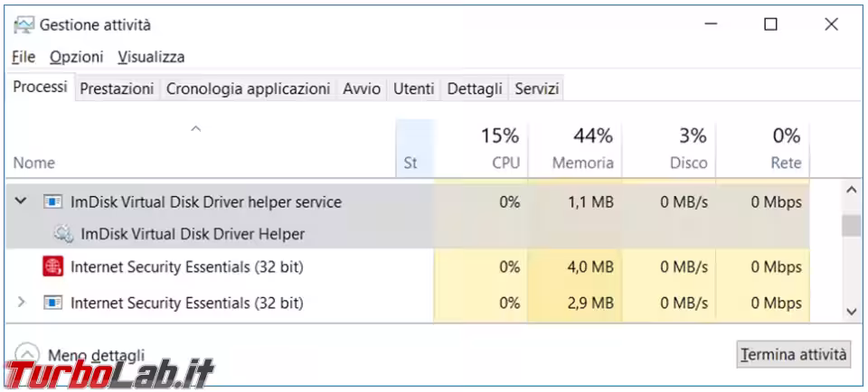The image size is (868, 392).
Task: Open the Opzioni menu
Action: 76,56
